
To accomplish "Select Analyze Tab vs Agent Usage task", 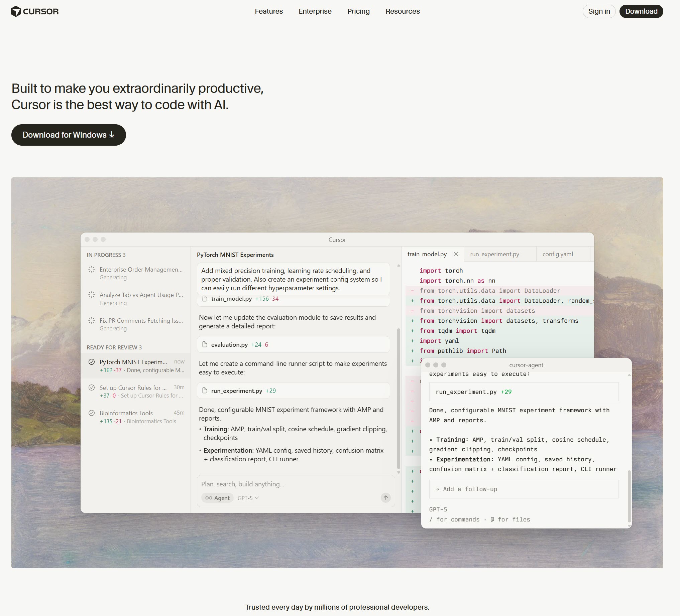I will (136, 299).
